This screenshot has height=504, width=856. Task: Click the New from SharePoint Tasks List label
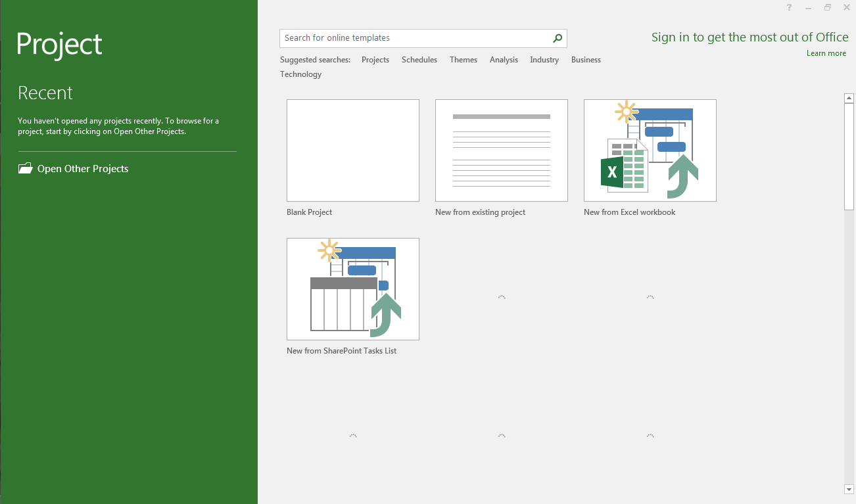pos(342,351)
